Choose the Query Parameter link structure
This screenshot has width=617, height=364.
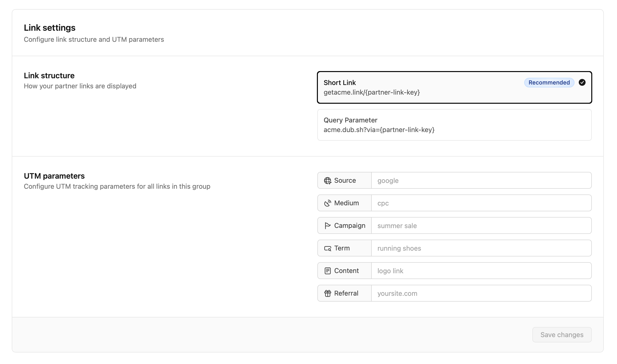point(454,125)
